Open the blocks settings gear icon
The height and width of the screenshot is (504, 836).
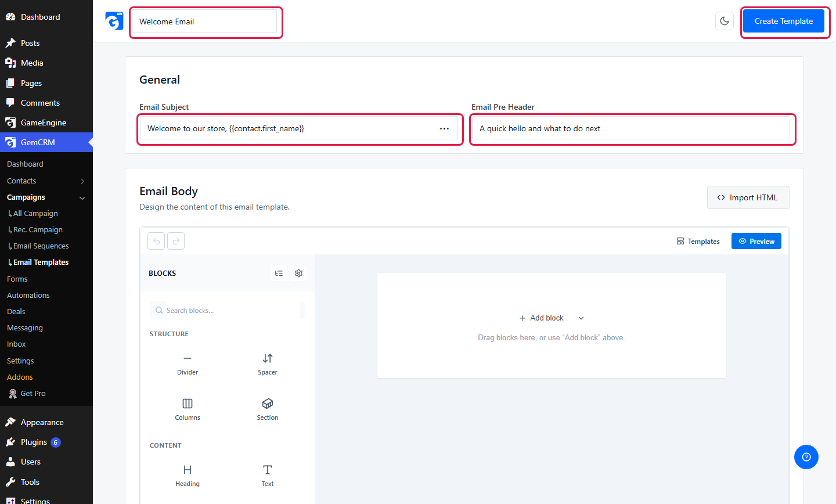tap(298, 273)
